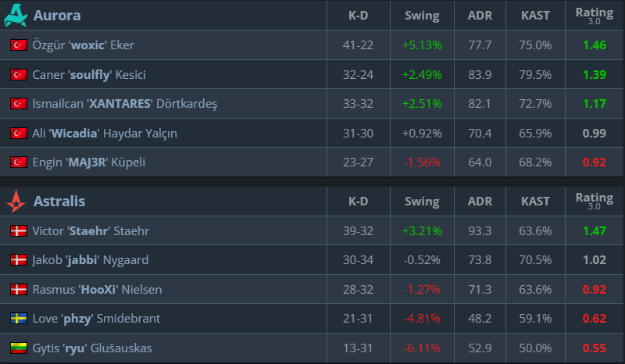Viewport: 625px width, 364px height.
Task: Click the Danish flag beside HooXi
Action: (x=18, y=290)
